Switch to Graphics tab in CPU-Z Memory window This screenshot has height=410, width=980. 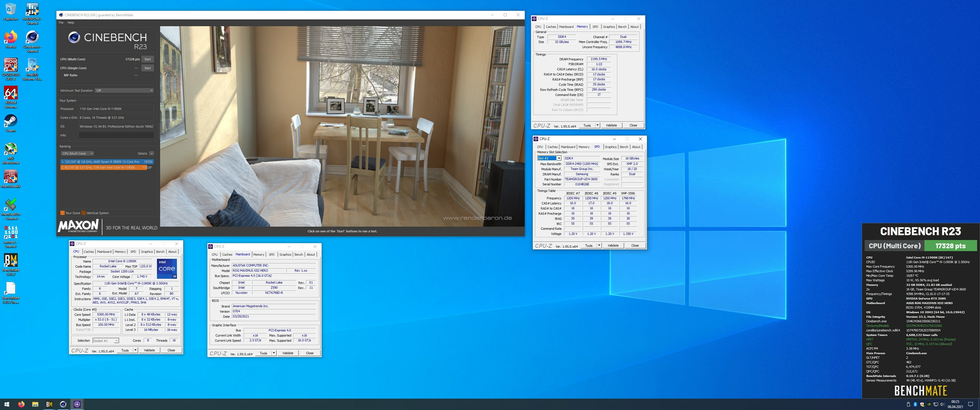click(609, 27)
